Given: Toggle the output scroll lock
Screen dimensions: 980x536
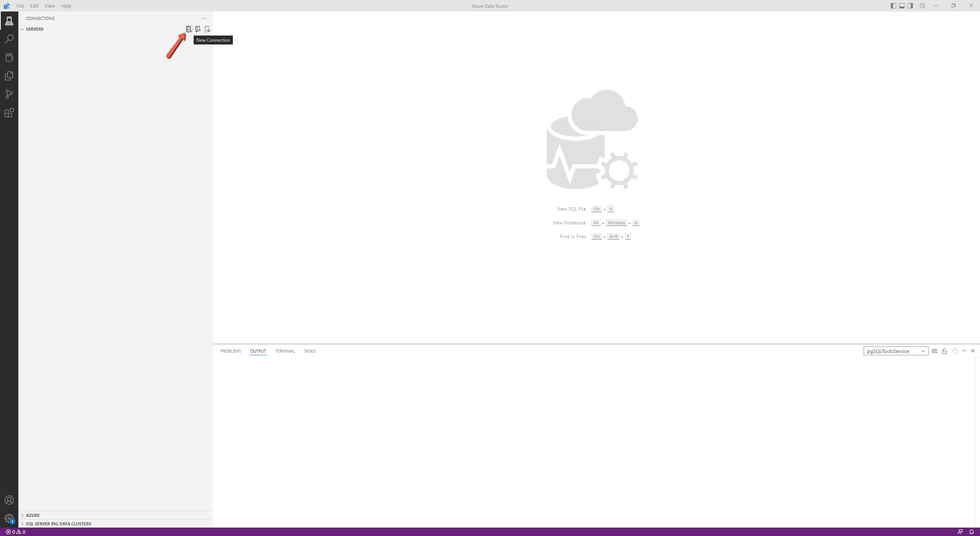Looking at the screenshot, I should (944, 351).
